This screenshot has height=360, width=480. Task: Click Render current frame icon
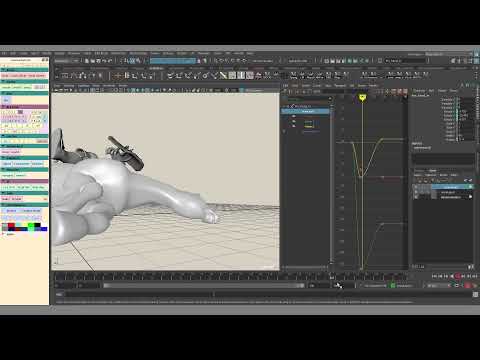pyautogui.click(x=332, y=61)
